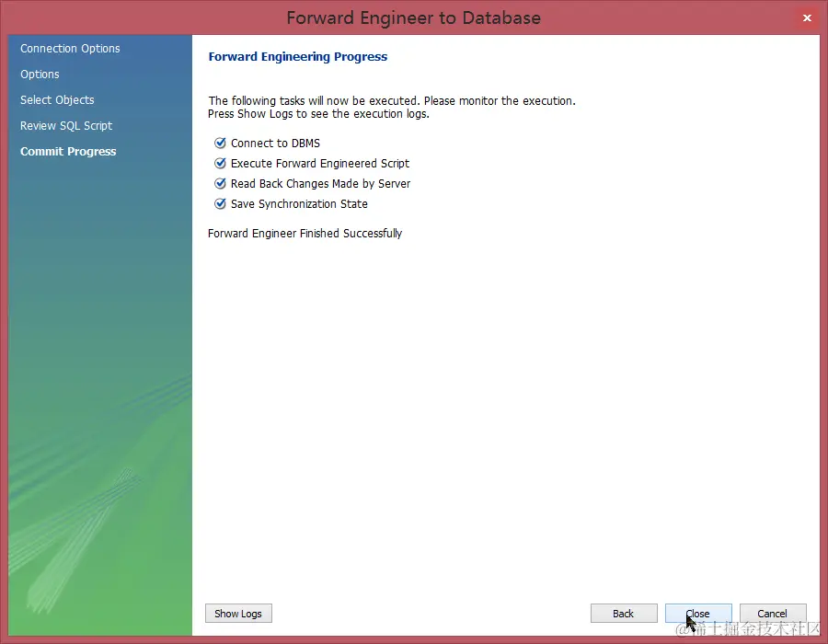Click 'Read Back Changes Made by Server' text
The height and width of the screenshot is (644, 828).
320,184
